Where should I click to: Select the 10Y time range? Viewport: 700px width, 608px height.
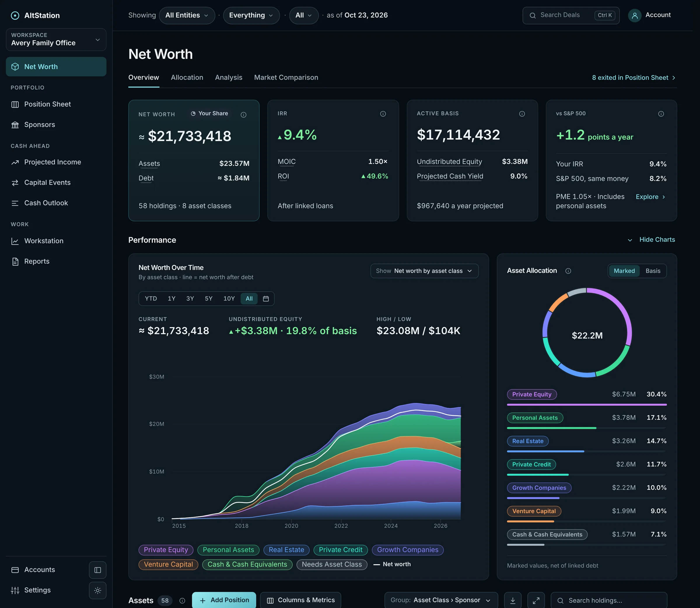[229, 299]
